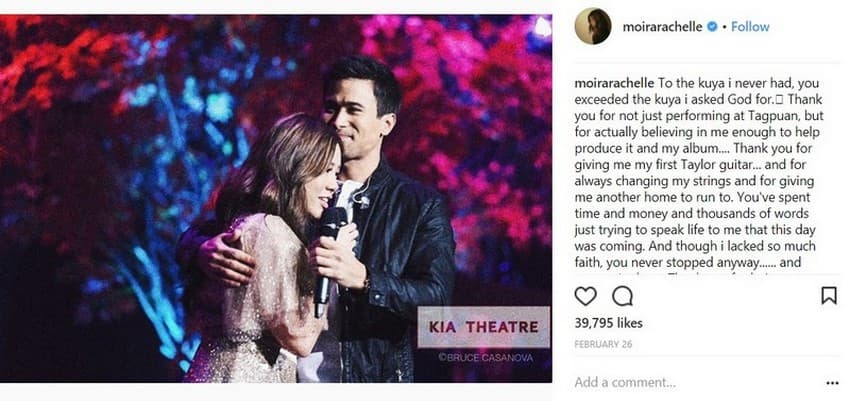
Task: Click moirarachelle username in the caption
Action: pyautogui.click(x=614, y=84)
